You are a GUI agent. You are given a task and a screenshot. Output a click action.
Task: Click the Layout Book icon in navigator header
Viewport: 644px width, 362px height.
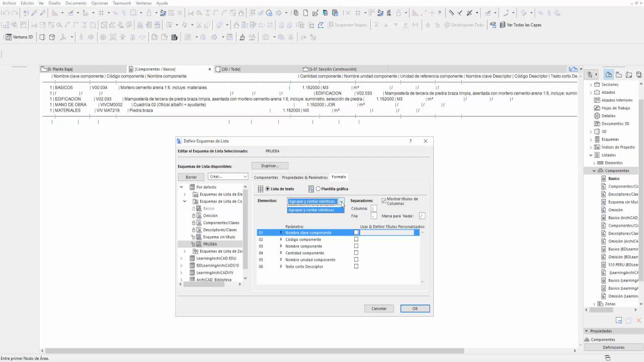(x=629, y=74)
